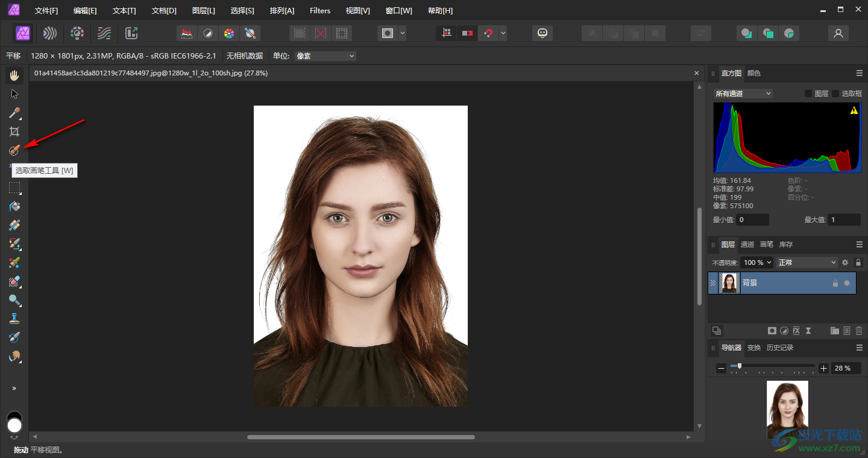Open the 图层[L] menu

[203, 11]
